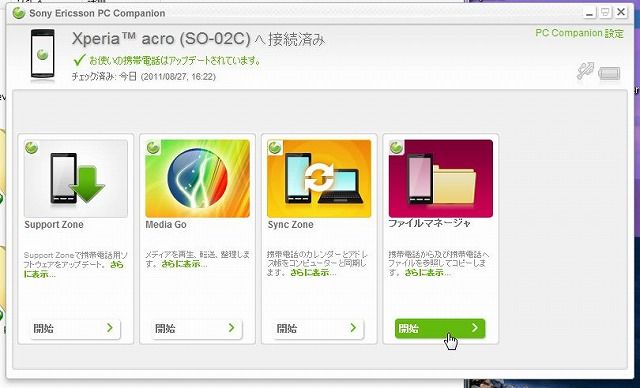Click the Sony Ericsson logo in title bar
Screen dimensions: 640x388
19,13
